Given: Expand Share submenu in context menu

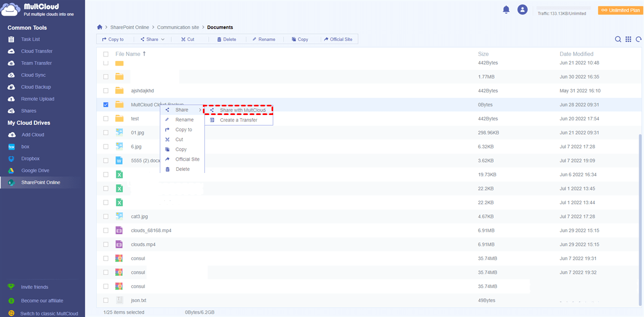Looking at the screenshot, I should click(x=182, y=110).
